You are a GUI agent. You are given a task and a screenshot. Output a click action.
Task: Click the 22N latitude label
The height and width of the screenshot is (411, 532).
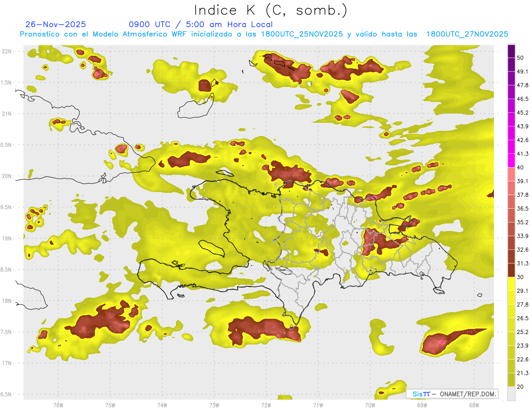pos(7,51)
